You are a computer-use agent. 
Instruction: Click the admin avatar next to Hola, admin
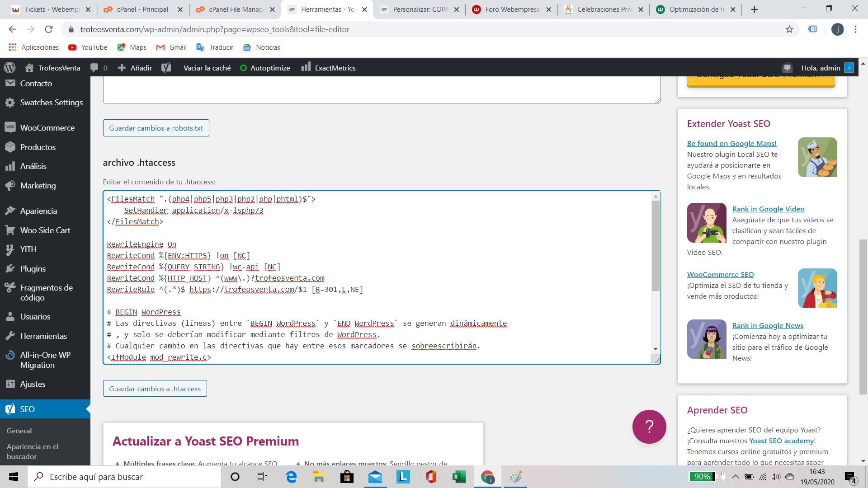pos(849,68)
